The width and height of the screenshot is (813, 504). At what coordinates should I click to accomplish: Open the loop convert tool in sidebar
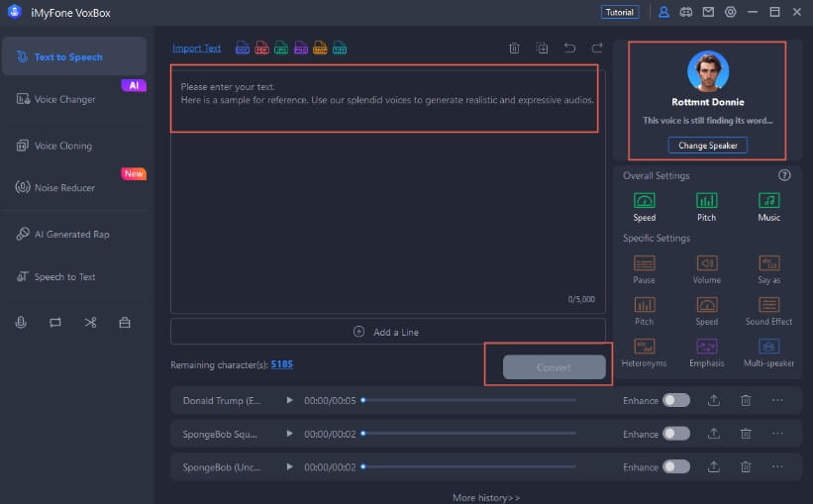coord(55,323)
